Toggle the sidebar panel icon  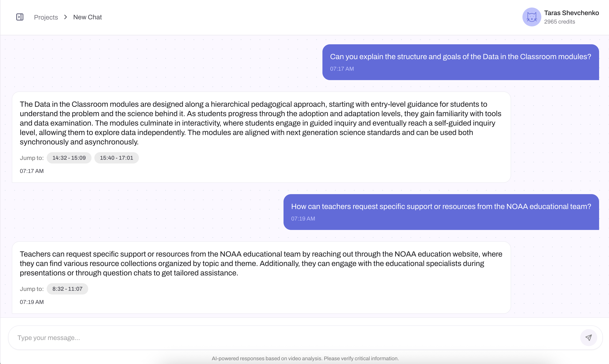pos(20,17)
